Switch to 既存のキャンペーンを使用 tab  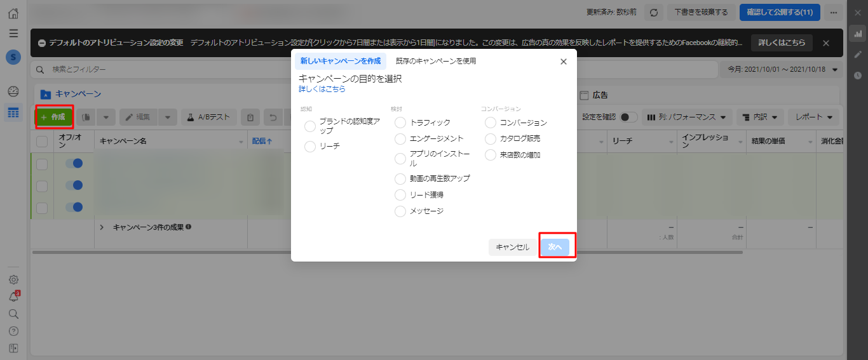click(x=436, y=61)
